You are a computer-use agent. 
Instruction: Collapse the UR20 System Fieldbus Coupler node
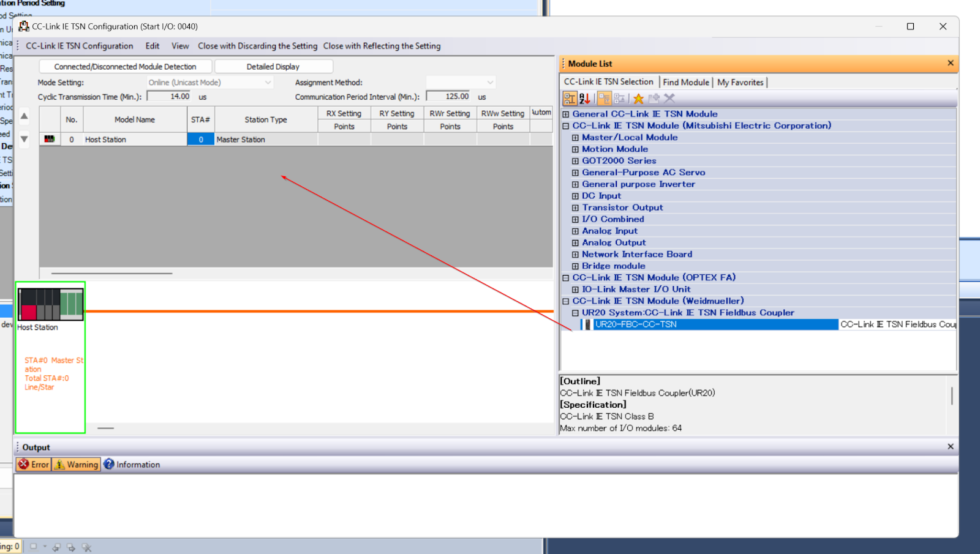575,313
